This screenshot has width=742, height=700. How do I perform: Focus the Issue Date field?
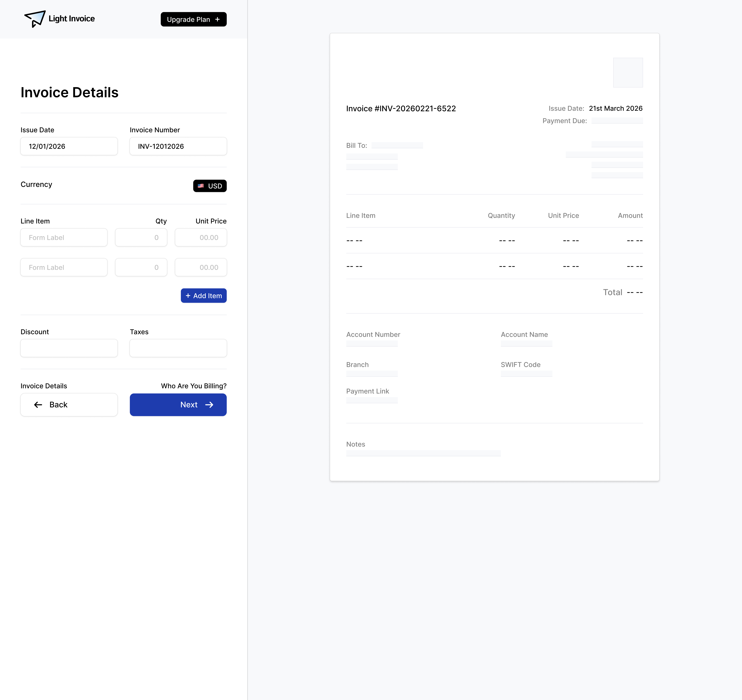69,146
